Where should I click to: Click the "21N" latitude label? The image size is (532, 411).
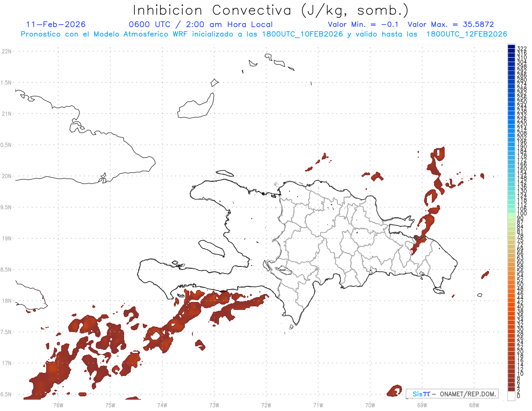(x=7, y=114)
